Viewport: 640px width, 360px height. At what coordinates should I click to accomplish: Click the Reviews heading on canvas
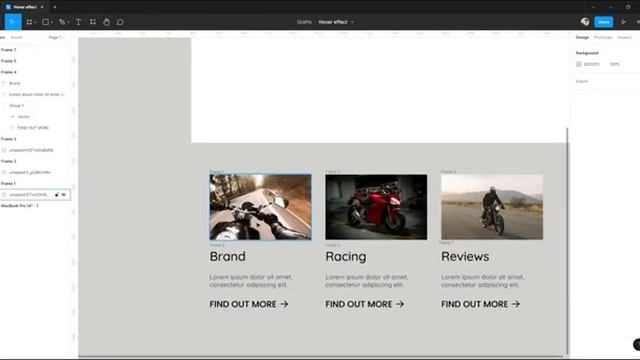coord(465,257)
